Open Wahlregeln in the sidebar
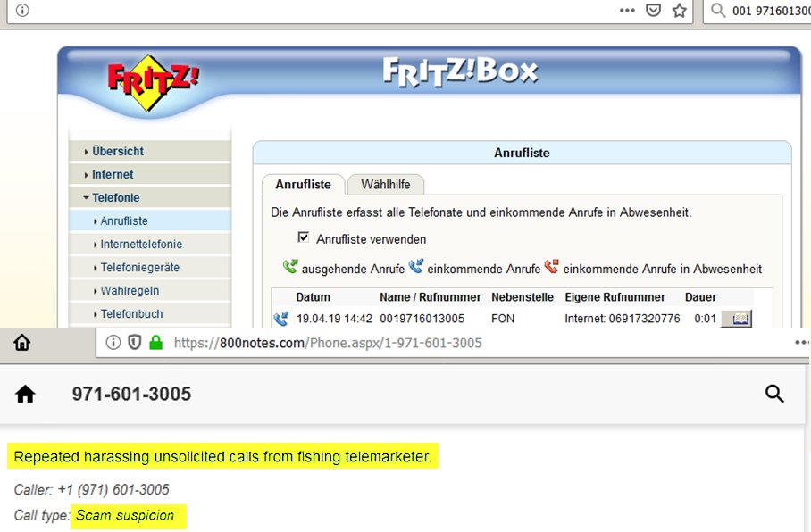This screenshot has width=811, height=532. point(150,291)
